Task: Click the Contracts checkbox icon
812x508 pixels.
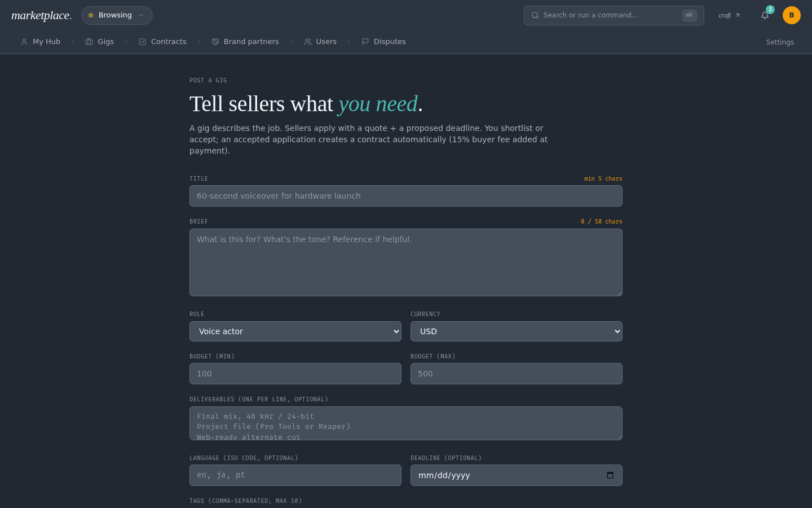Action: pos(143,42)
